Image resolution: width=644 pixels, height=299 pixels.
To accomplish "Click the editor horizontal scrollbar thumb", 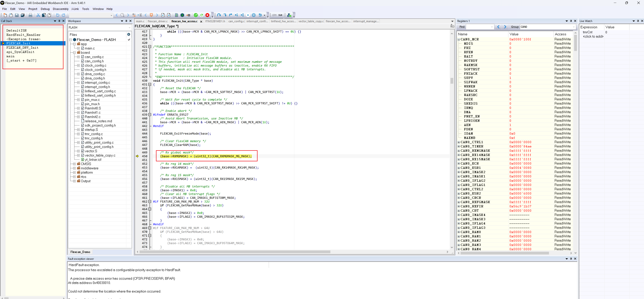I will 235,252.
